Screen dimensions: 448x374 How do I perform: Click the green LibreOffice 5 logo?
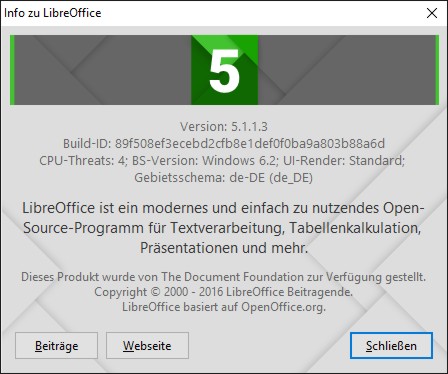(x=224, y=70)
